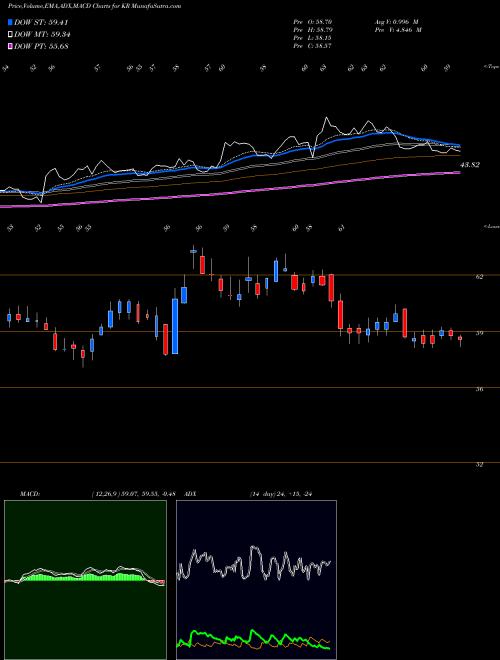This screenshot has width=500, height=660.
Task: Select the DOW PT legend label
Action: 41,46
